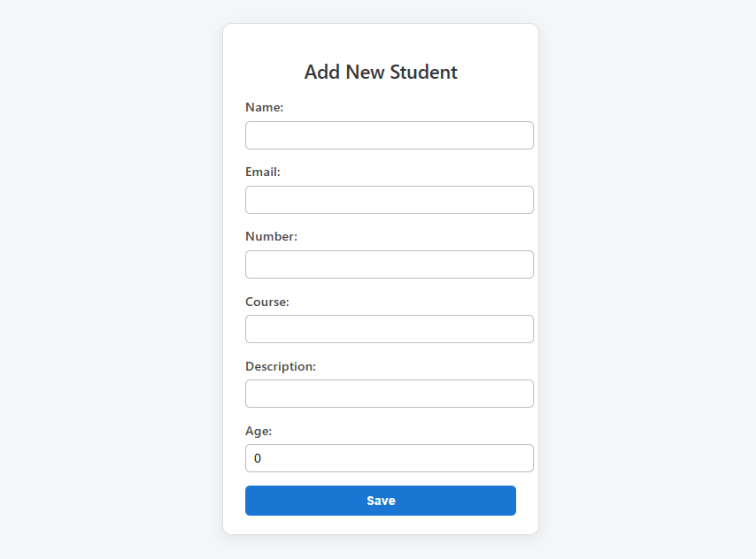Click the Course input field

pos(389,328)
